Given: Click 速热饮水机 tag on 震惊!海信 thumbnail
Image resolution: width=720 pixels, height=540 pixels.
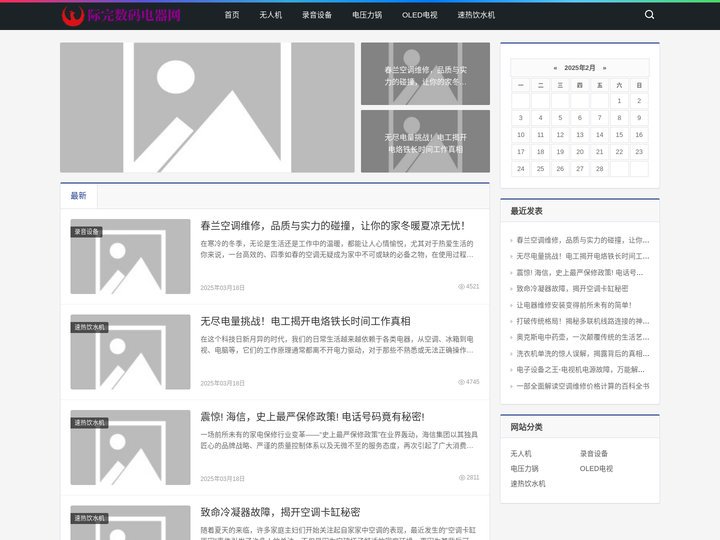Looking at the screenshot, I should (90, 423).
